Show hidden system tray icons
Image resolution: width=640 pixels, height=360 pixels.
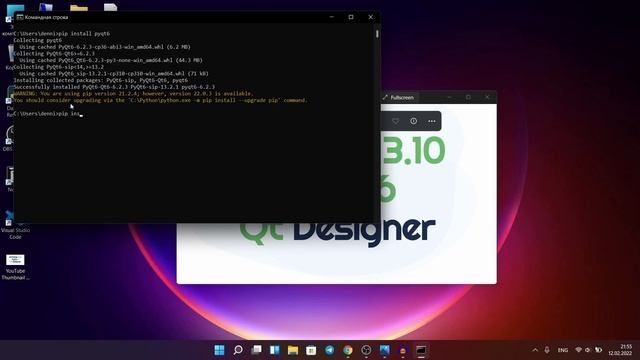pyautogui.click(x=535, y=350)
